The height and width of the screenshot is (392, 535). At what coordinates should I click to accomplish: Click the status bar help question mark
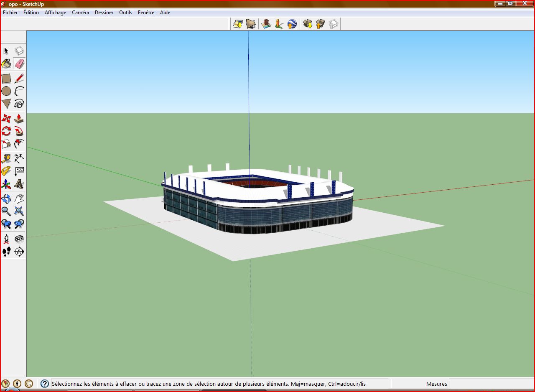(45, 384)
